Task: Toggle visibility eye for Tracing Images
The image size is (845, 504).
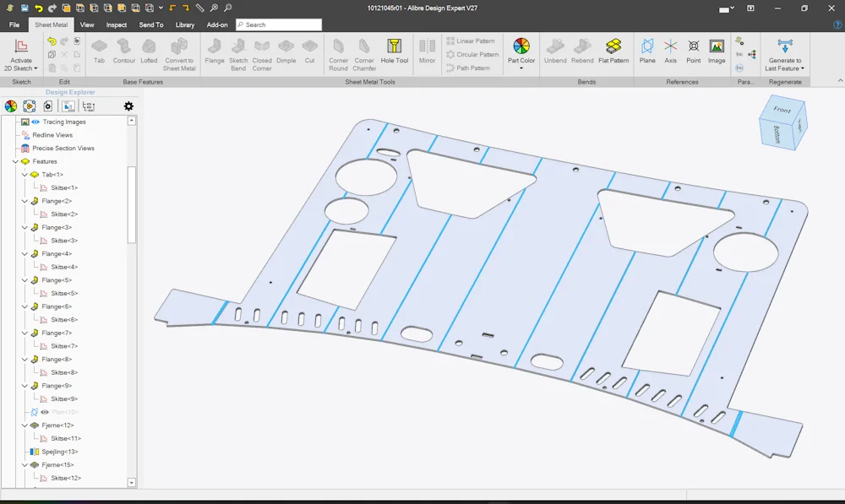Action: (x=35, y=122)
